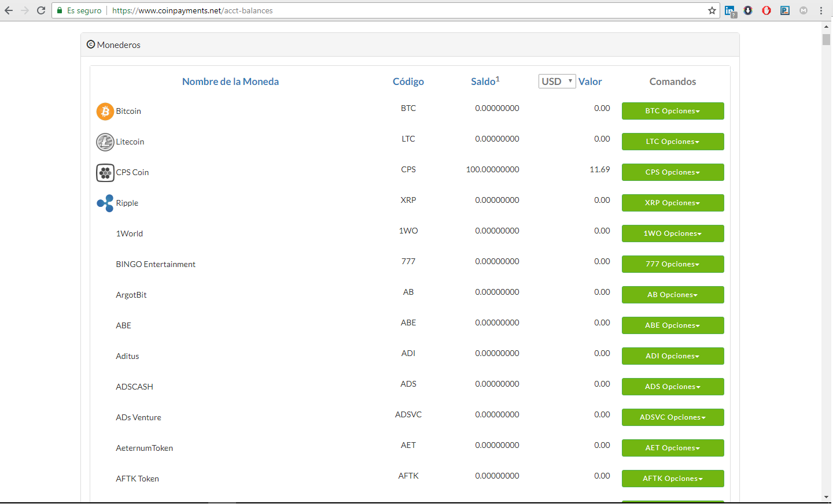The image size is (833, 504).
Task: Open the CPS Opciones dropdown
Action: tap(673, 172)
